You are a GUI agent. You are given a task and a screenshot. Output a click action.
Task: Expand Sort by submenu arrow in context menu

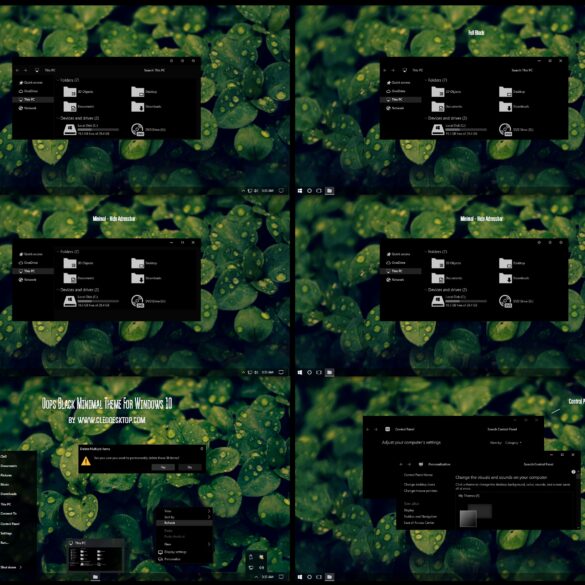tap(209, 517)
